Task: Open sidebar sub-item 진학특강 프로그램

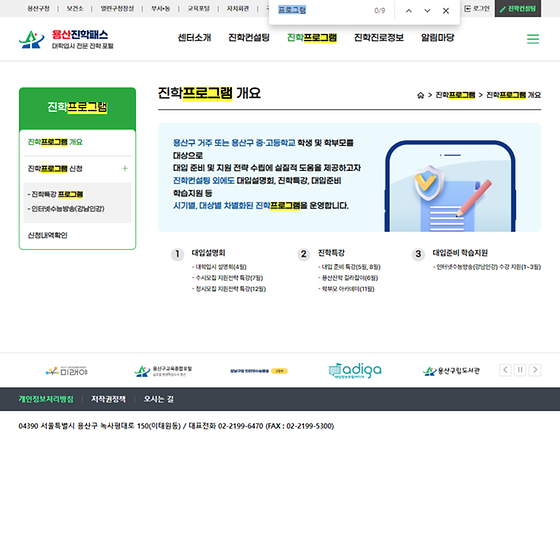Action: click(55, 194)
